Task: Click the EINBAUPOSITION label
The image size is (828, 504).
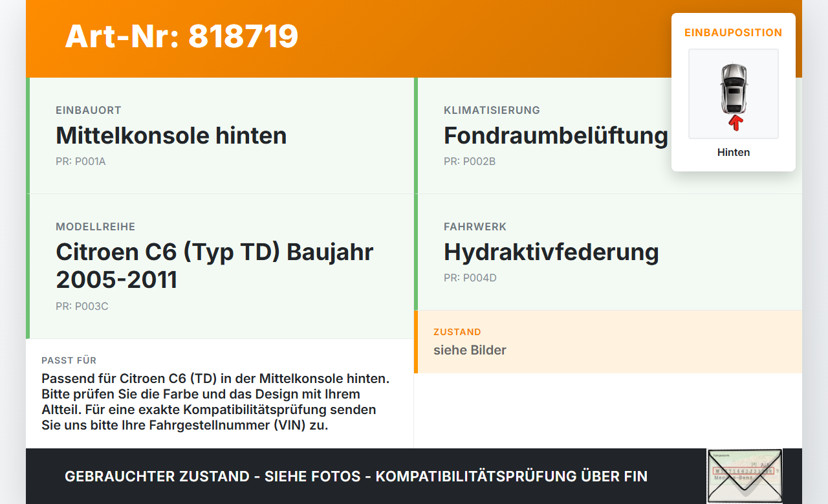Action: click(x=734, y=32)
